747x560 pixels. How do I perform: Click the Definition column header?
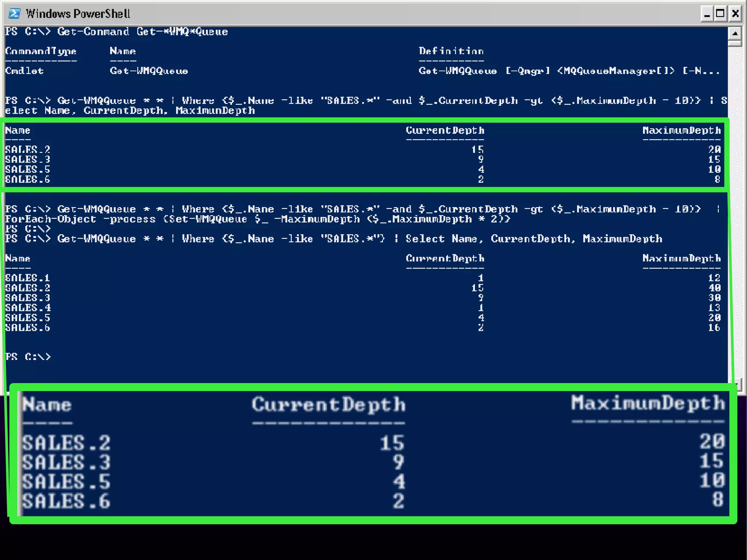coord(451,51)
